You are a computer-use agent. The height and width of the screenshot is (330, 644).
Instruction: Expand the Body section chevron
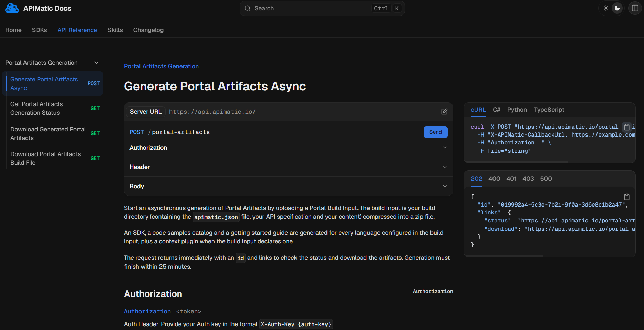pyautogui.click(x=445, y=186)
